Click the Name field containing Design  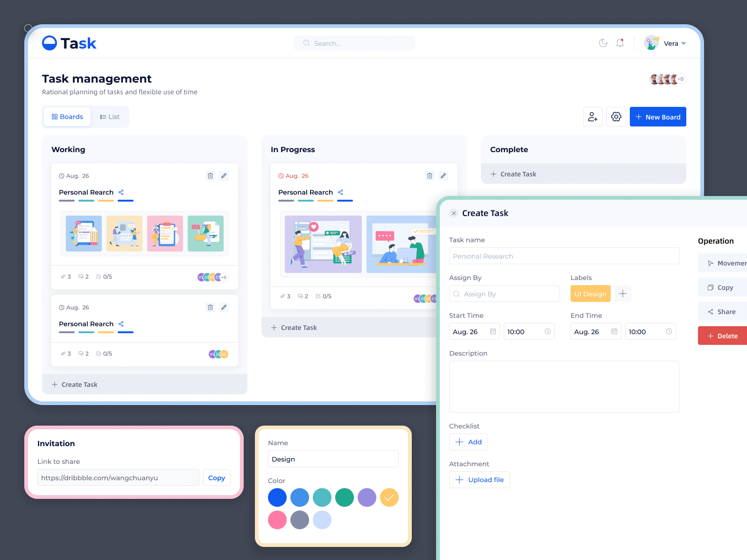[x=333, y=459]
